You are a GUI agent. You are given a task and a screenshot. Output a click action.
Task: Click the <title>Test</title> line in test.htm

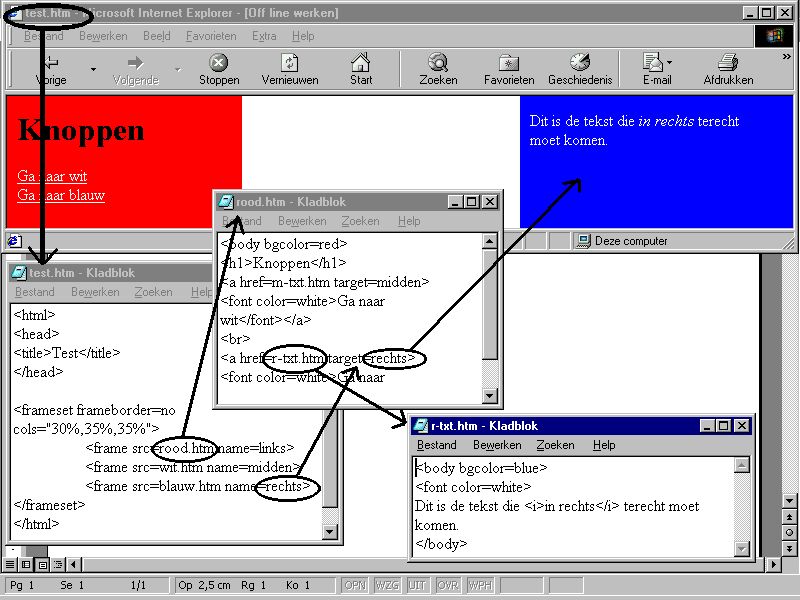click(67, 353)
